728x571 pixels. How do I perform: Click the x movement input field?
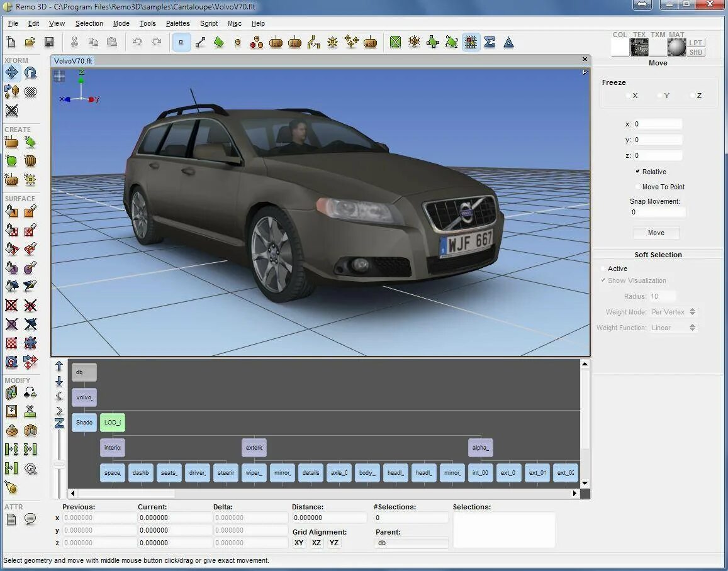[x=658, y=125]
